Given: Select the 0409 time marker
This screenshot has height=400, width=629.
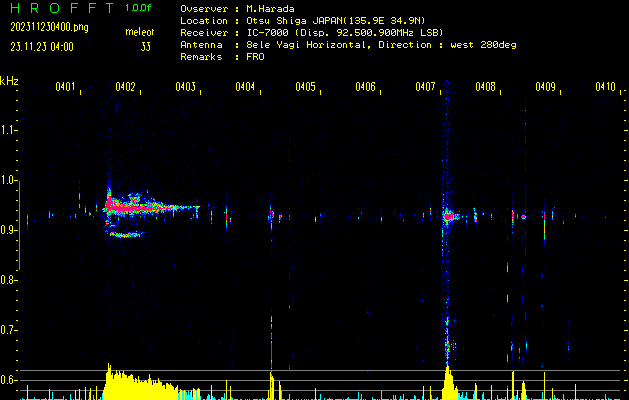Looking at the screenshot, I should point(545,88).
